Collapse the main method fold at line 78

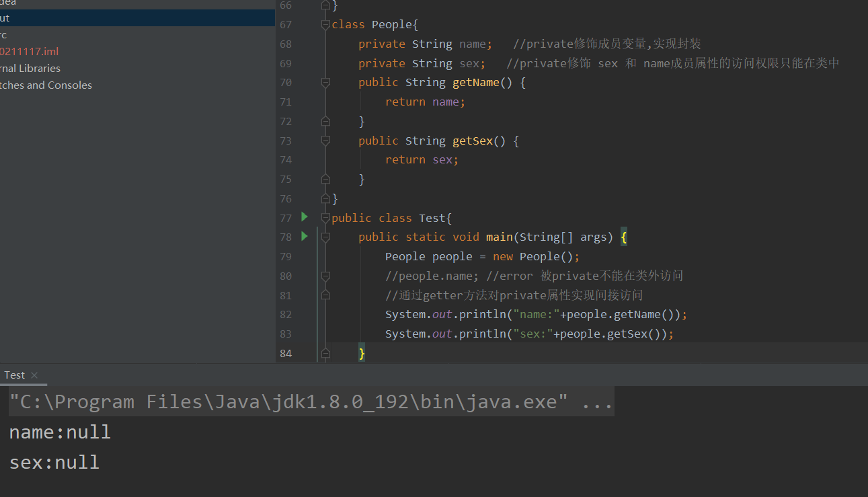(x=326, y=237)
